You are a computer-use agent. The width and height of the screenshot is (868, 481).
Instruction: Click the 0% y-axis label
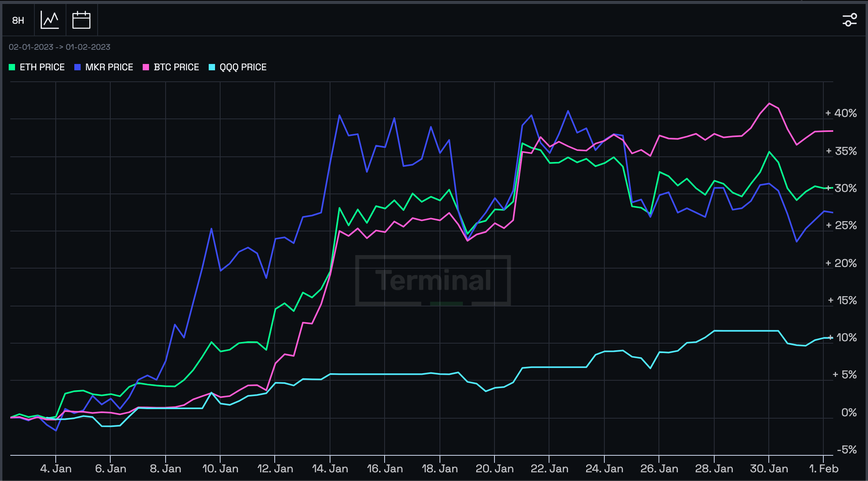coord(849,413)
